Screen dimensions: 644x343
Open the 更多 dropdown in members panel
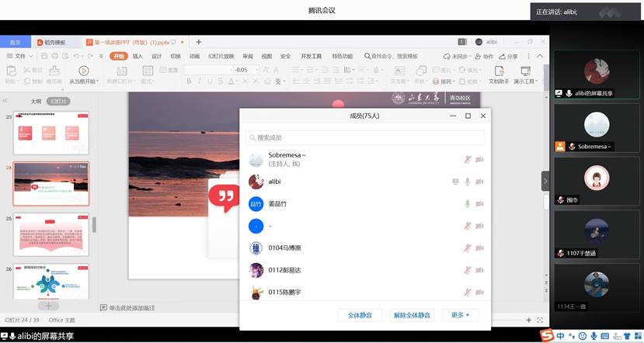(x=460, y=315)
